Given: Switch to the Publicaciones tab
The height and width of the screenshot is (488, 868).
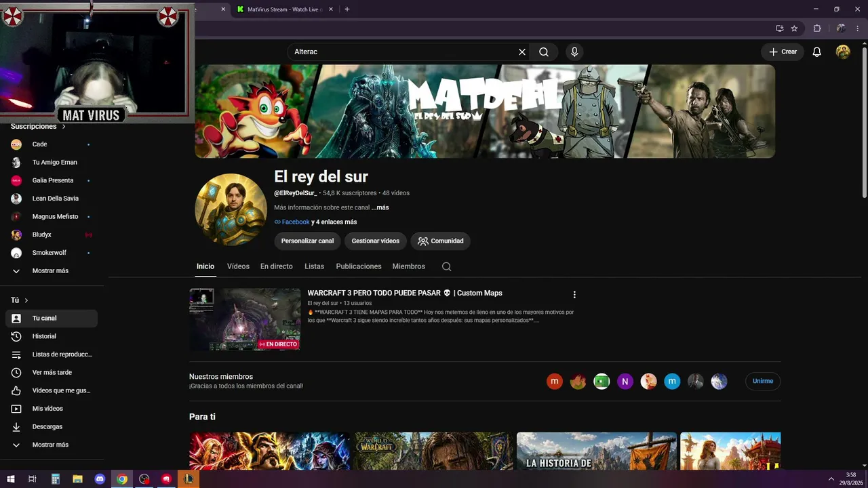Looking at the screenshot, I should (x=359, y=266).
